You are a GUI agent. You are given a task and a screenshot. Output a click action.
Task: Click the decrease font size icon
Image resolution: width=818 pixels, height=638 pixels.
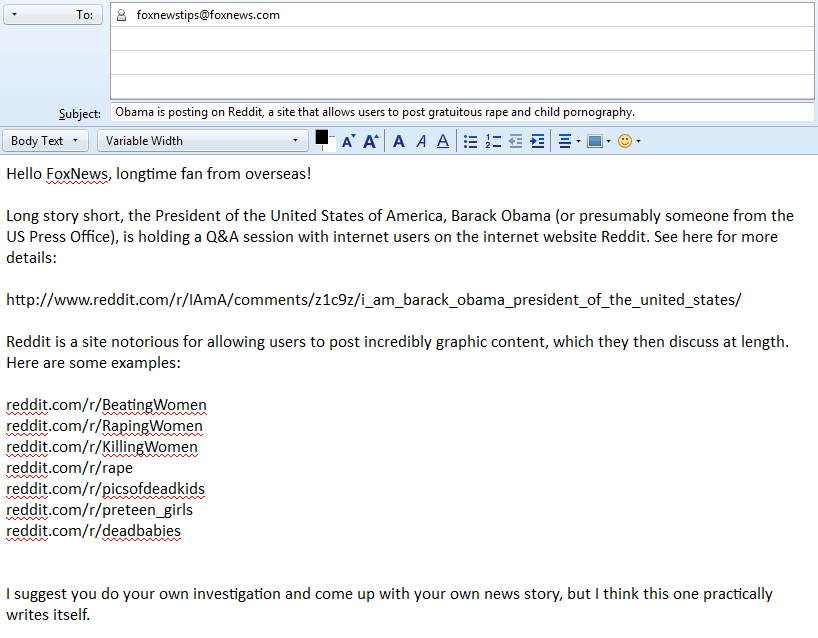pos(348,141)
